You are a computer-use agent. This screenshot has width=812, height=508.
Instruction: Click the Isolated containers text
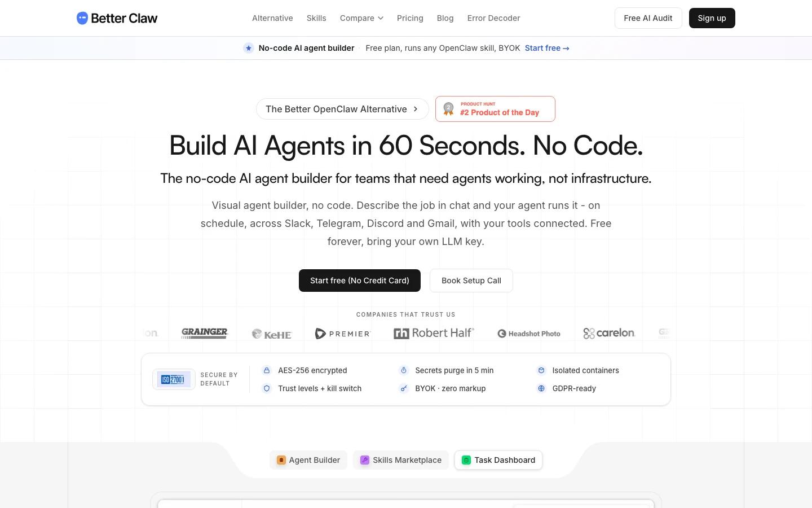pos(586,370)
